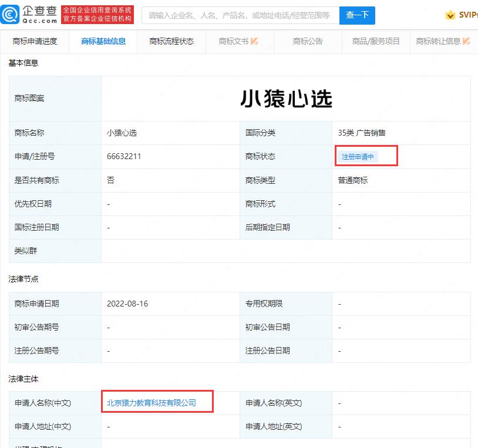Click the 商标形式 label
This screenshot has height=448, width=478.
click(260, 204)
